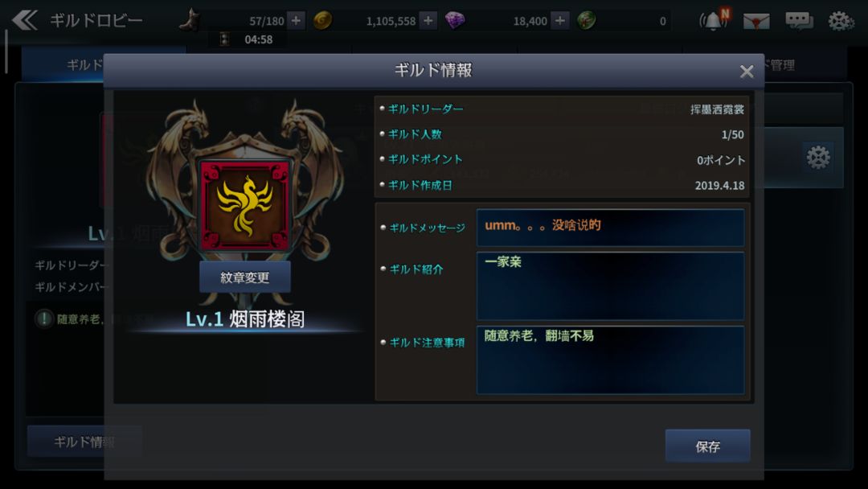Open settings gear in top bar
The height and width of the screenshot is (489, 868).
[841, 21]
